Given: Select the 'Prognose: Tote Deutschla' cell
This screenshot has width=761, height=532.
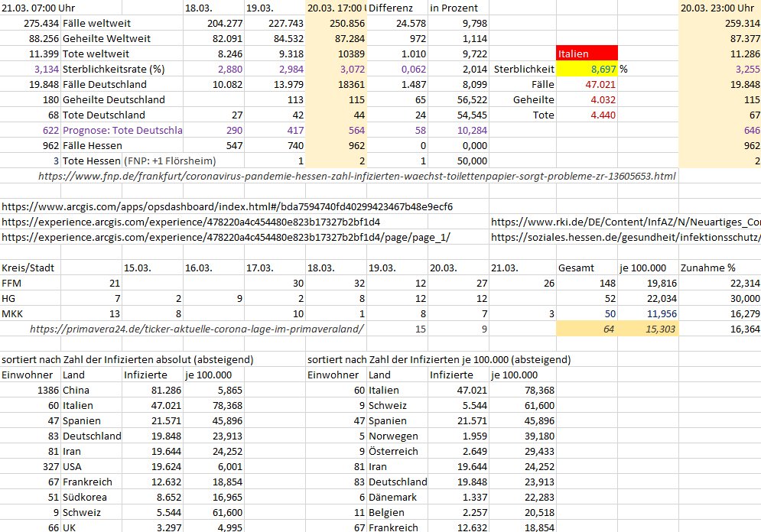Looking at the screenshot, I should (x=122, y=130).
